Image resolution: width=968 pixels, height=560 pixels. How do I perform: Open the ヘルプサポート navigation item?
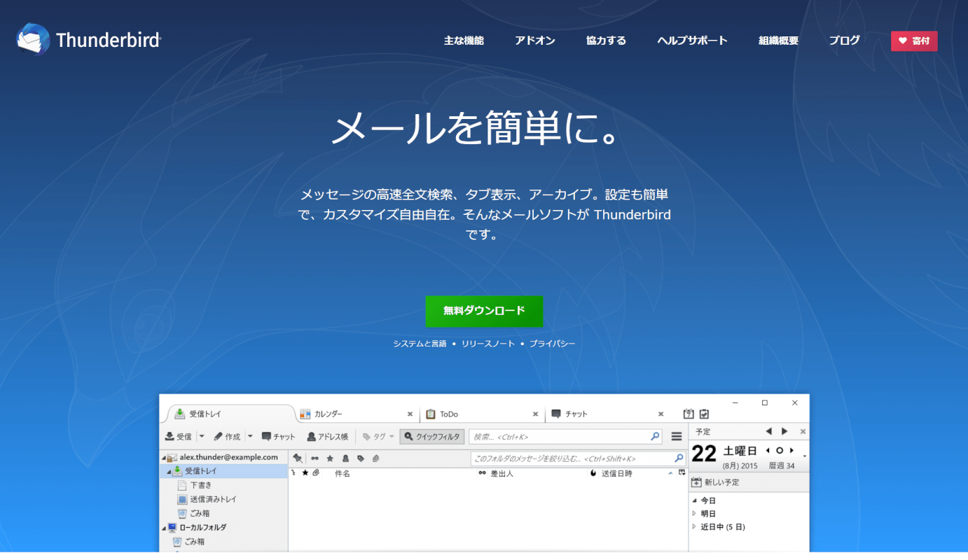(x=692, y=41)
